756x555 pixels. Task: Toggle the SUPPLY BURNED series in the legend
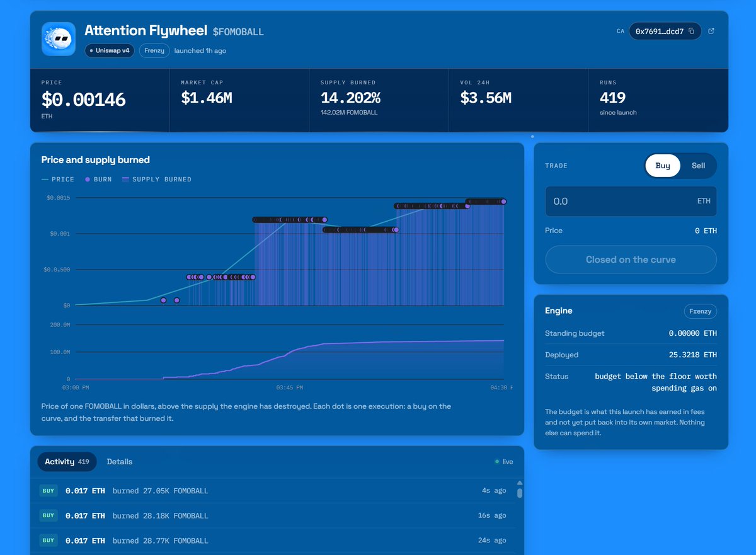pyautogui.click(x=157, y=180)
